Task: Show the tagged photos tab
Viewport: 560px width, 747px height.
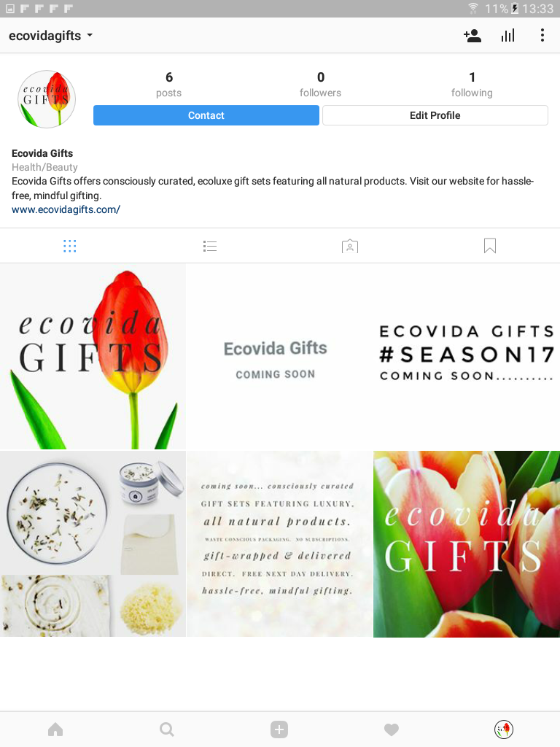Action: (x=350, y=246)
